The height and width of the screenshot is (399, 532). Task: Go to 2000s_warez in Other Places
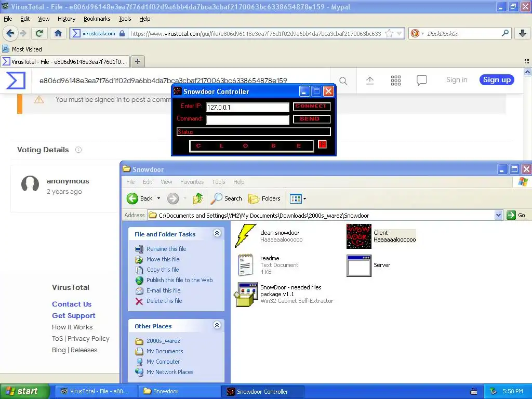click(163, 341)
